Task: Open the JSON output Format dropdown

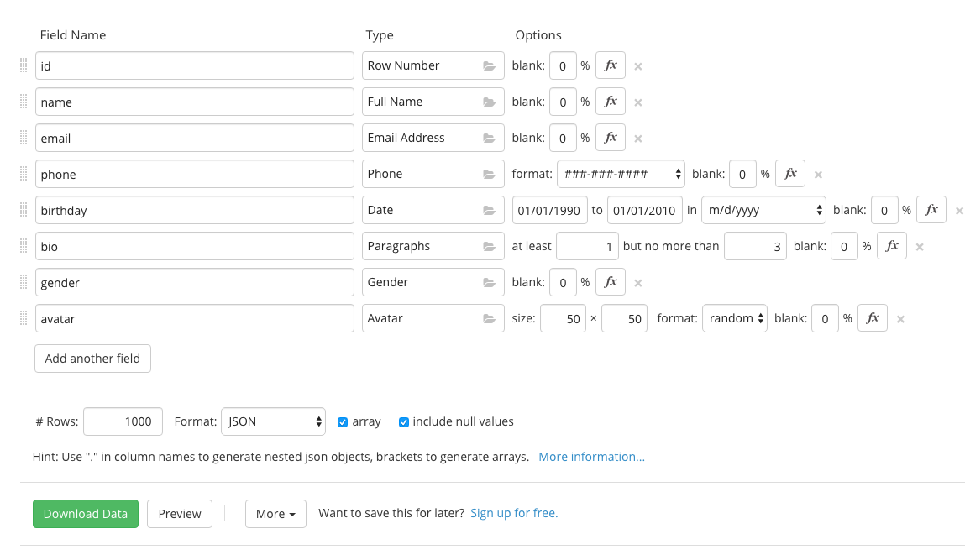Action: 273,421
